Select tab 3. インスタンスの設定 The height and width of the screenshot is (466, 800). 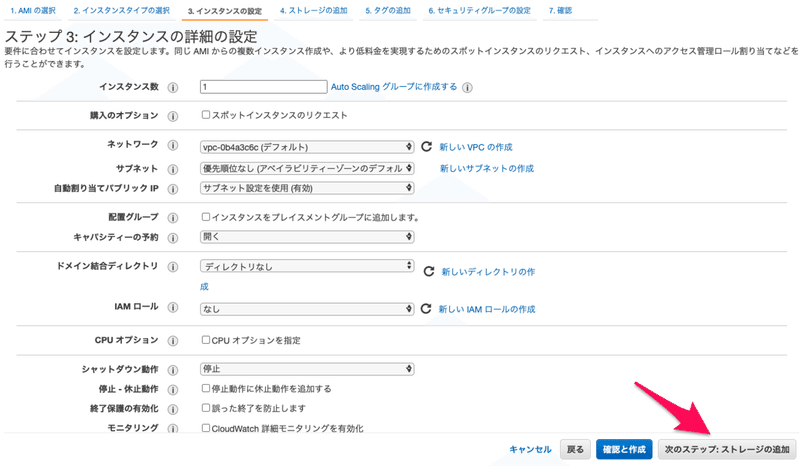pyautogui.click(x=224, y=11)
